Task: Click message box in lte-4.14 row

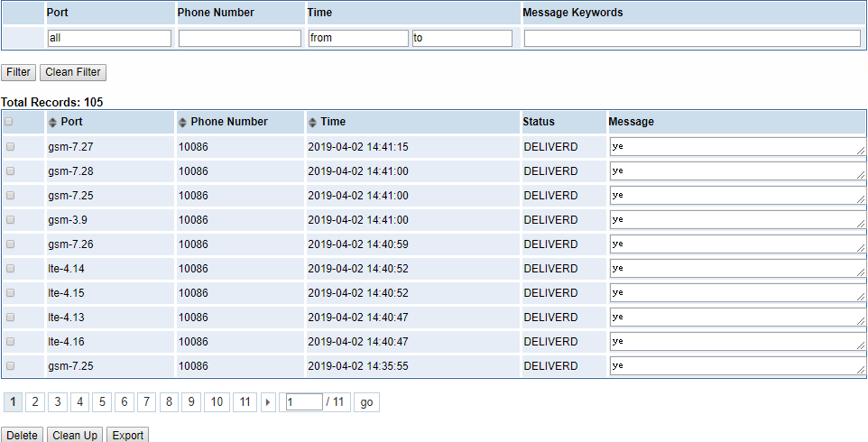Action: coord(737,268)
